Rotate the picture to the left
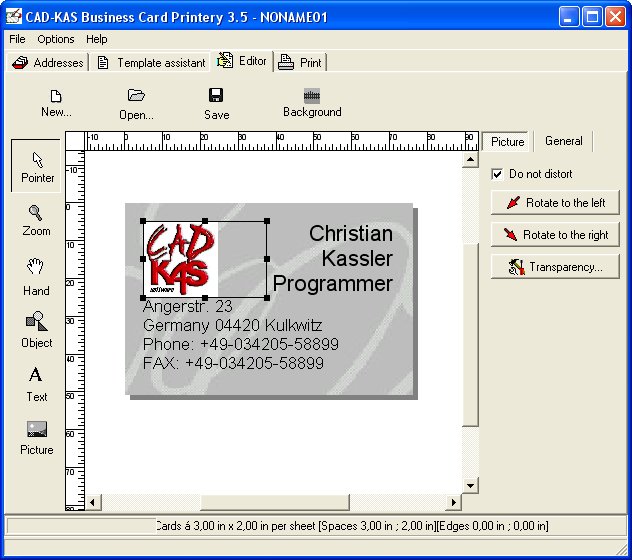The width and height of the screenshot is (632, 560). point(555,203)
